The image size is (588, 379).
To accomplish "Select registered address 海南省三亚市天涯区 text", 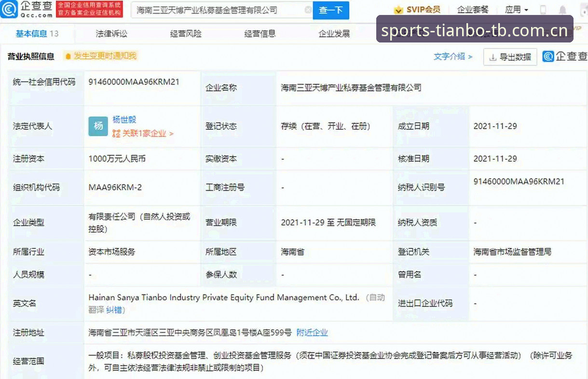I will coord(190,332).
